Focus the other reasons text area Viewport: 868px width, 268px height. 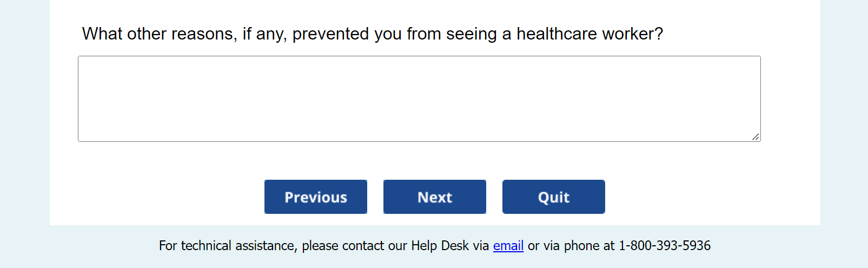(419, 99)
